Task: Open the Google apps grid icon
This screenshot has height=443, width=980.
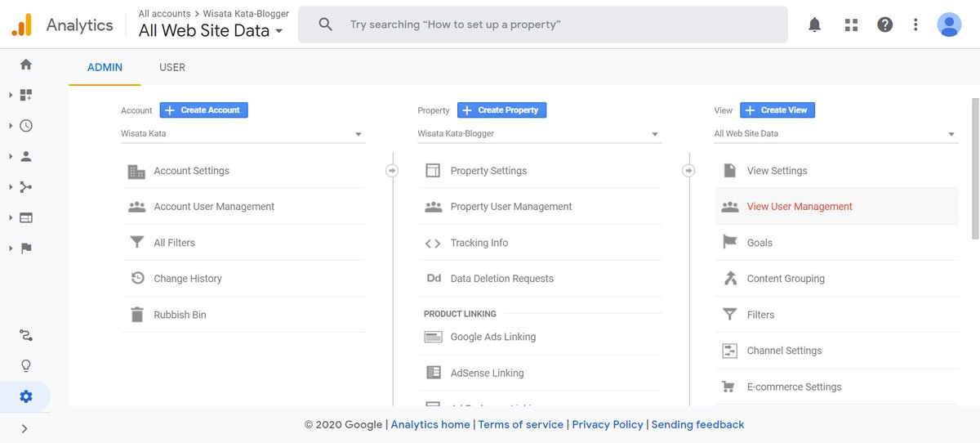Action: 851,25
